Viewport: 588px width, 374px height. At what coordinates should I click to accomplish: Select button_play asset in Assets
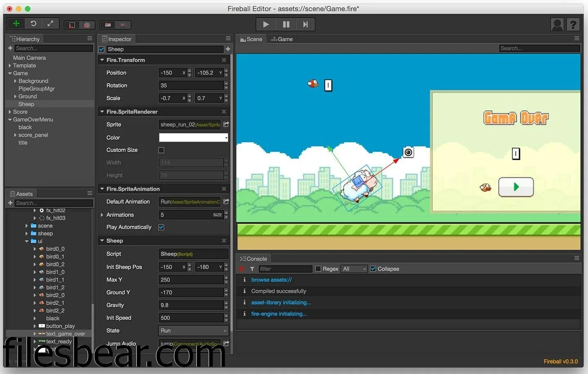tap(60, 326)
